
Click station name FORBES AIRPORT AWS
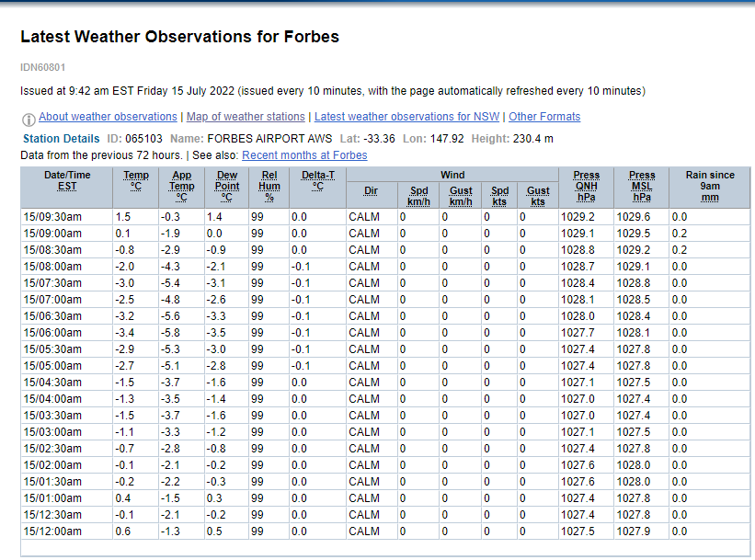tap(269, 139)
